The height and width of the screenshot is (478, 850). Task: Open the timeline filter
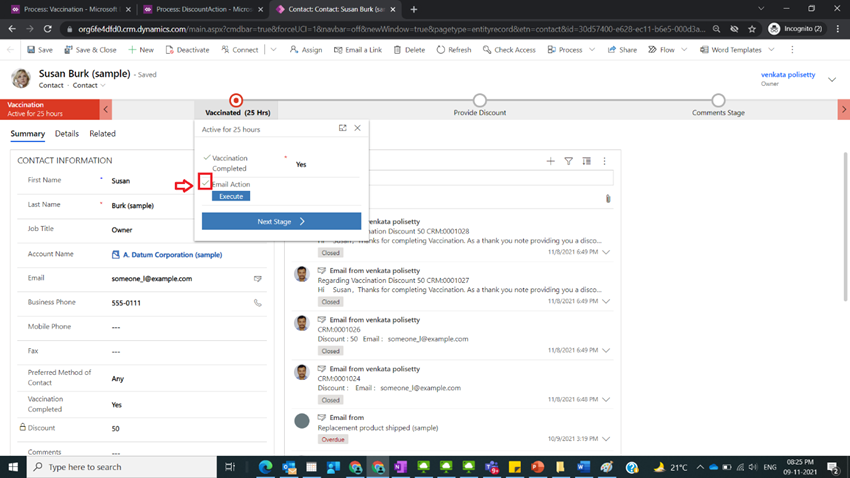pyautogui.click(x=569, y=161)
